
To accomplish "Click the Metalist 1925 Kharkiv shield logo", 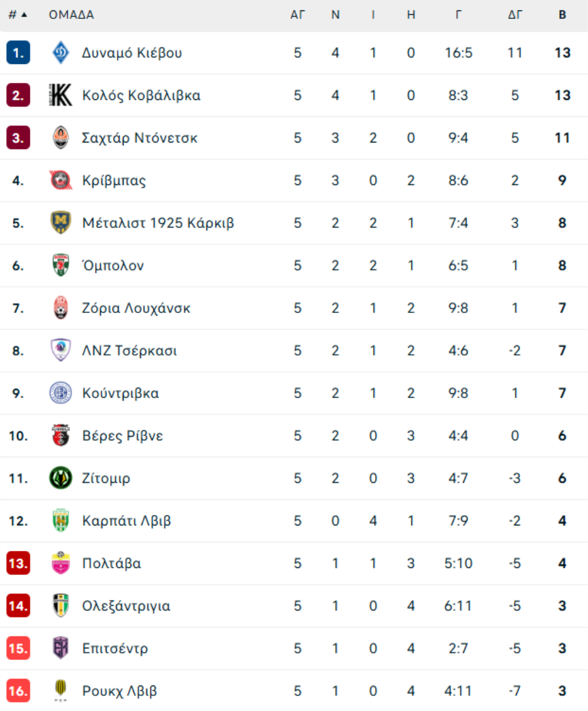I will click(x=60, y=223).
